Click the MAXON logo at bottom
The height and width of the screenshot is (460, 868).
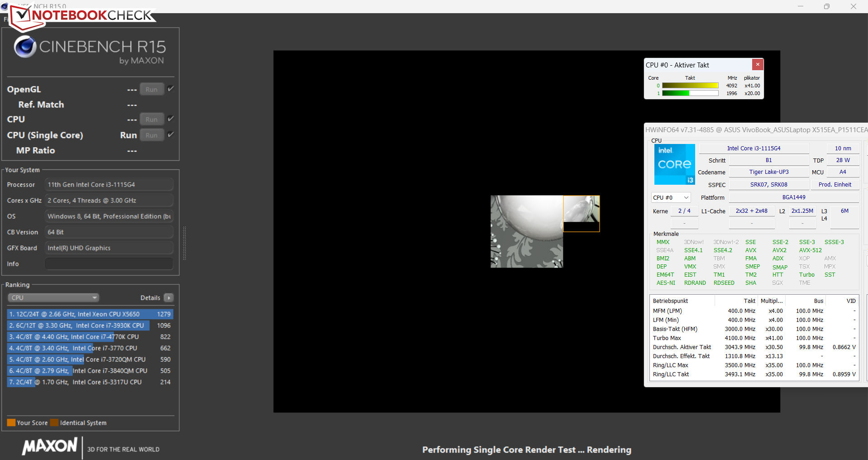tap(50, 446)
